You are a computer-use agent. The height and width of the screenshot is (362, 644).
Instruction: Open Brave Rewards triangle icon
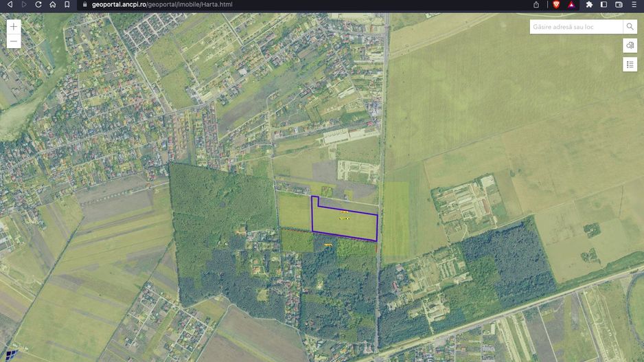click(571, 4)
